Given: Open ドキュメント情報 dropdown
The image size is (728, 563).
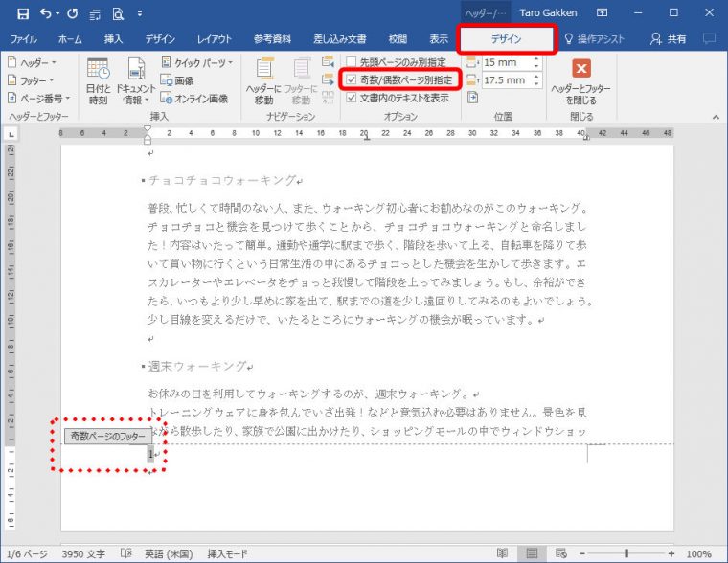Looking at the screenshot, I should (x=136, y=81).
